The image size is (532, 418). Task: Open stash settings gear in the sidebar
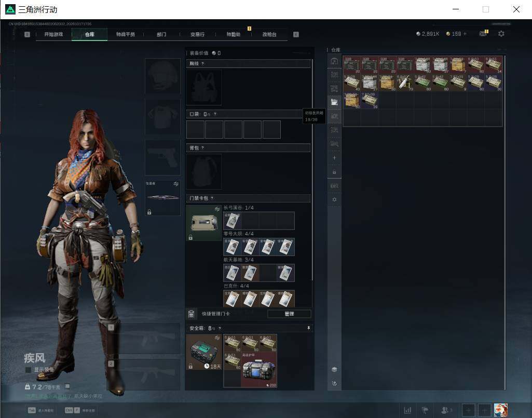(334, 200)
